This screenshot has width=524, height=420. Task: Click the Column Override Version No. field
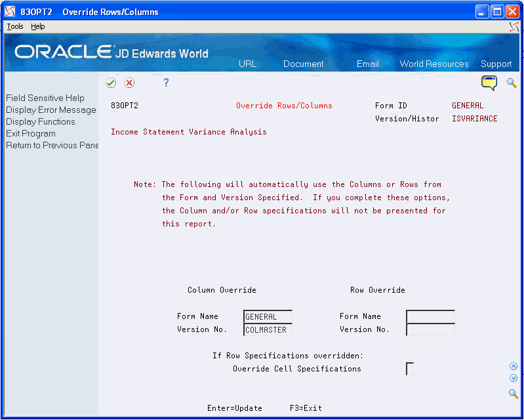(268, 329)
